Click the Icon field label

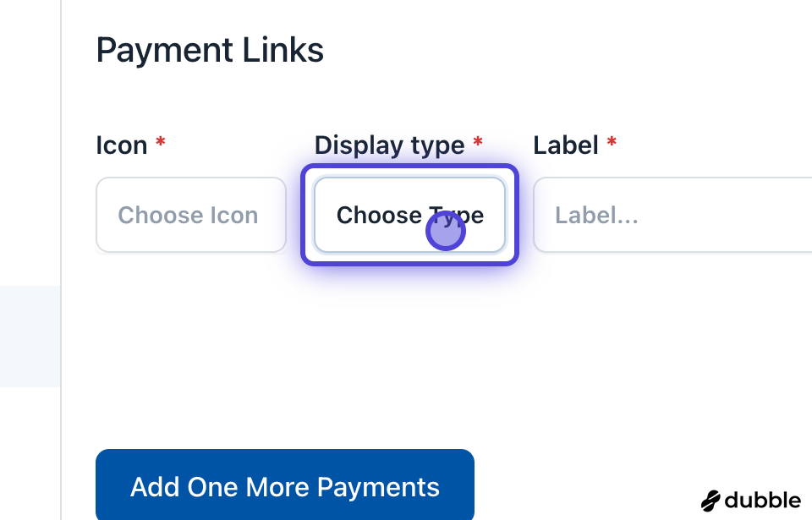pos(122,145)
